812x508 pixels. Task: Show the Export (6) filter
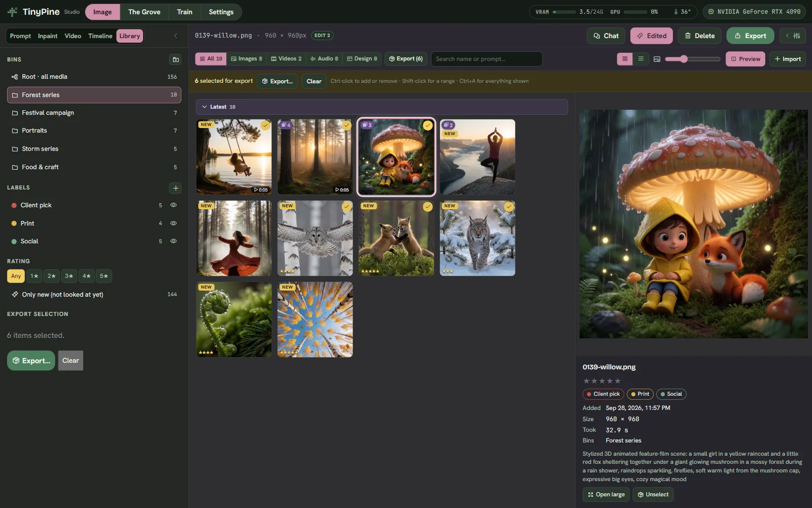point(405,59)
